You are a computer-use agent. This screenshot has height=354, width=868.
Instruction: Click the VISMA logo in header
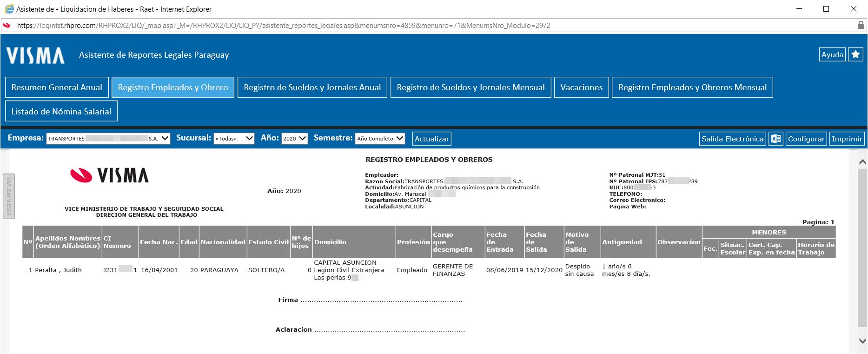[x=35, y=55]
